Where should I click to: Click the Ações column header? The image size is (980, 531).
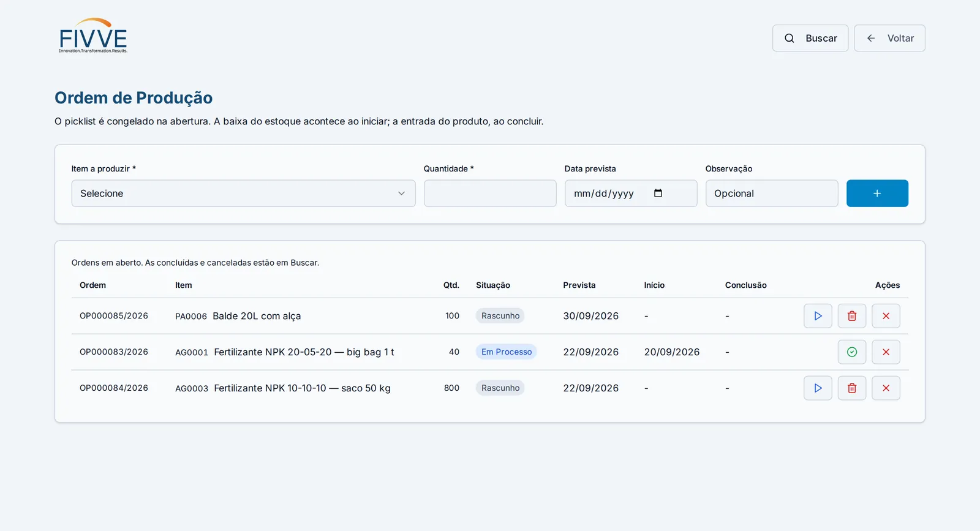(888, 285)
